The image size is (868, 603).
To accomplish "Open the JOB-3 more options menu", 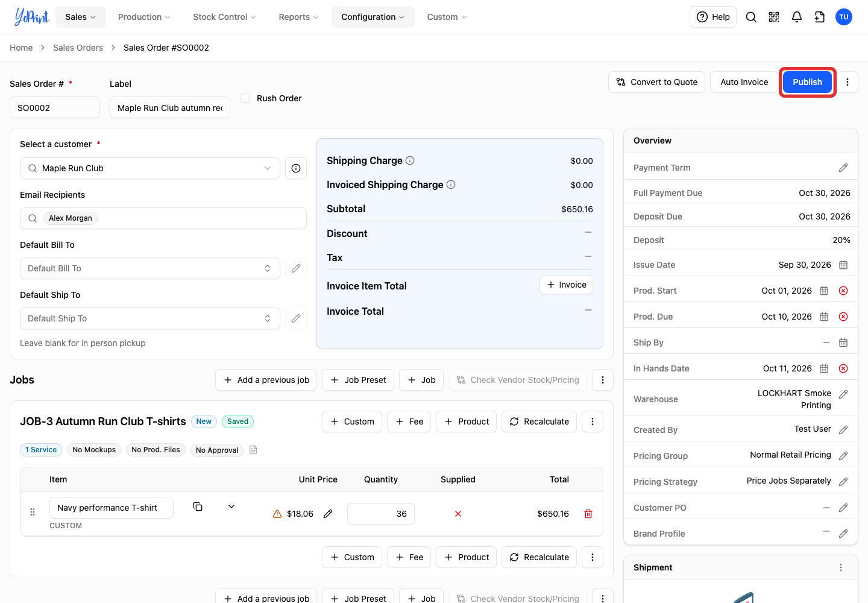I will pos(593,421).
